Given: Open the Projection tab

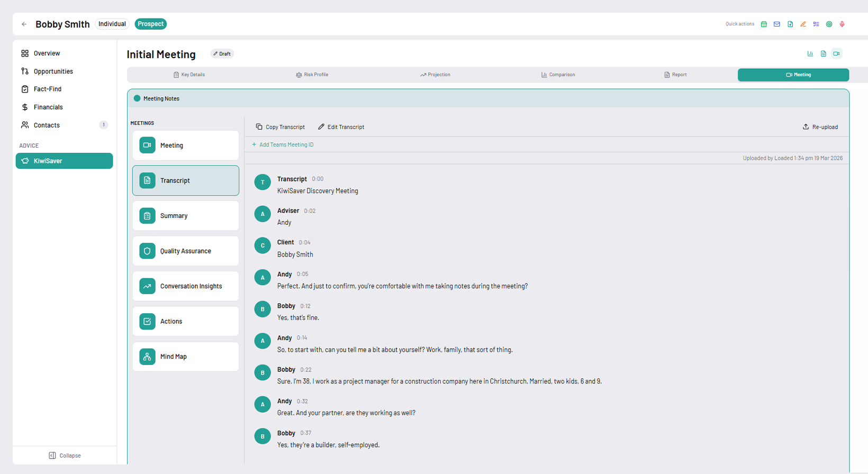Looking at the screenshot, I should coord(435,75).
